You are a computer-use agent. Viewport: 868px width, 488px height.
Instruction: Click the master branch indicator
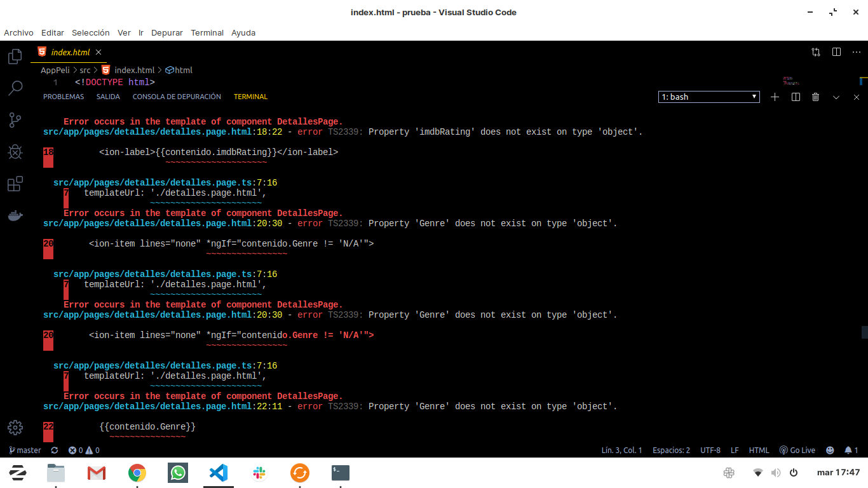coord(25,450)
